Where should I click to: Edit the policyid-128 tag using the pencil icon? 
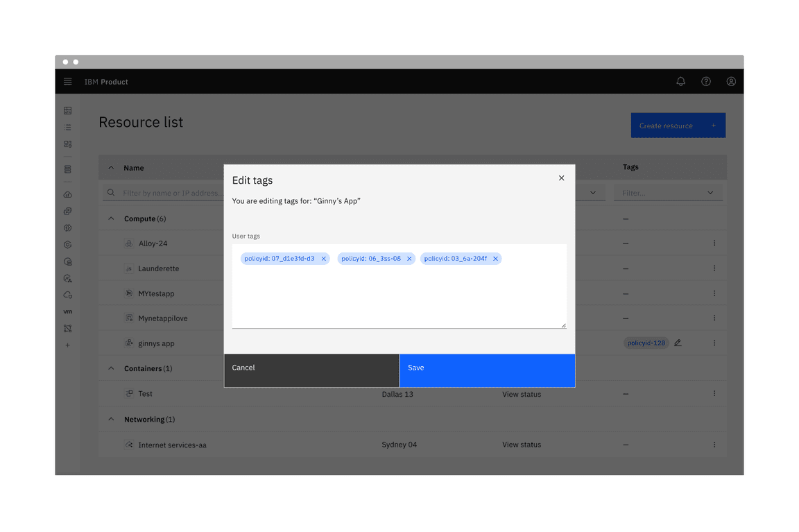tap(678, 342)
